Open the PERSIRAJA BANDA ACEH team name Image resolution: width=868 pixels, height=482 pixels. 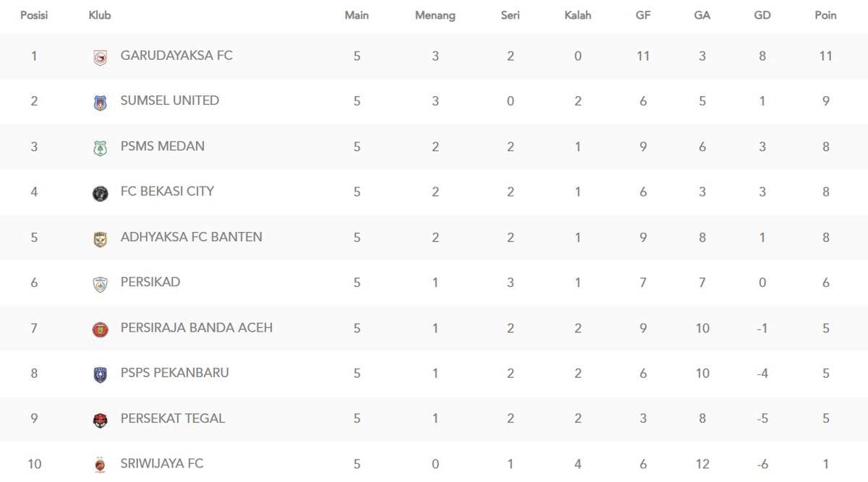click(x=197, y=327)
